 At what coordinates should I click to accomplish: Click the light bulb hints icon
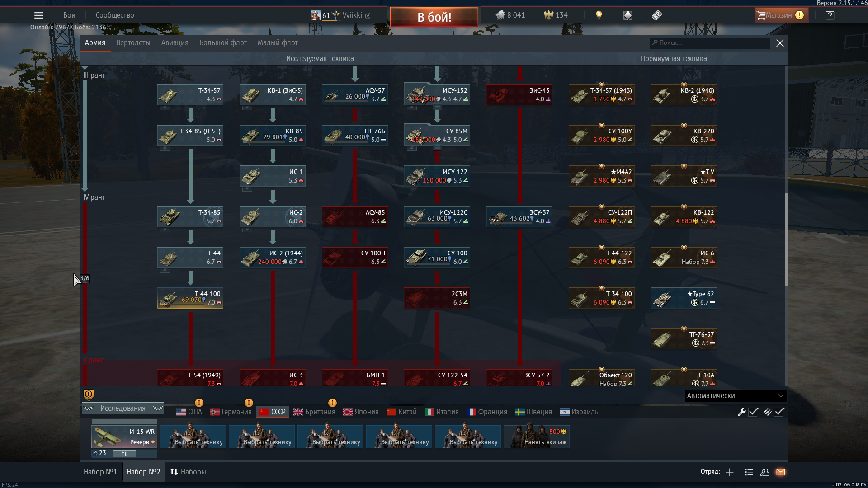click(599, 15)
